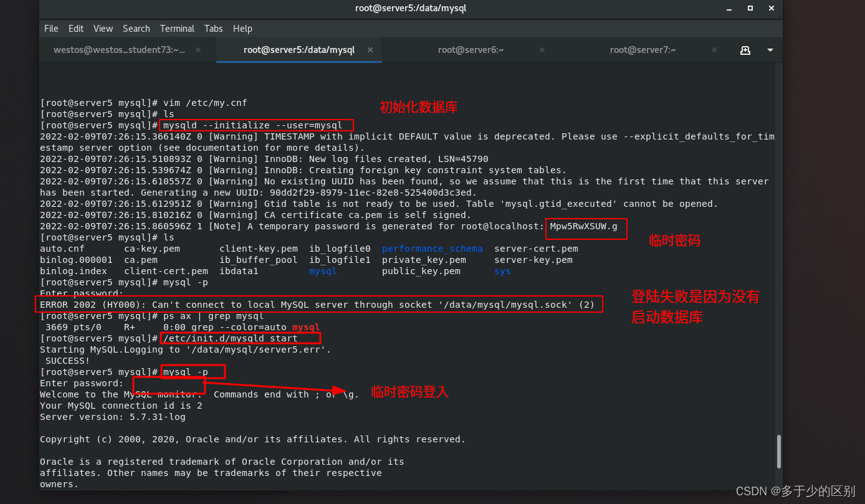Switch to root@server5:/data/mysql tab
The image size is (865, 504).
click(299, 50)
